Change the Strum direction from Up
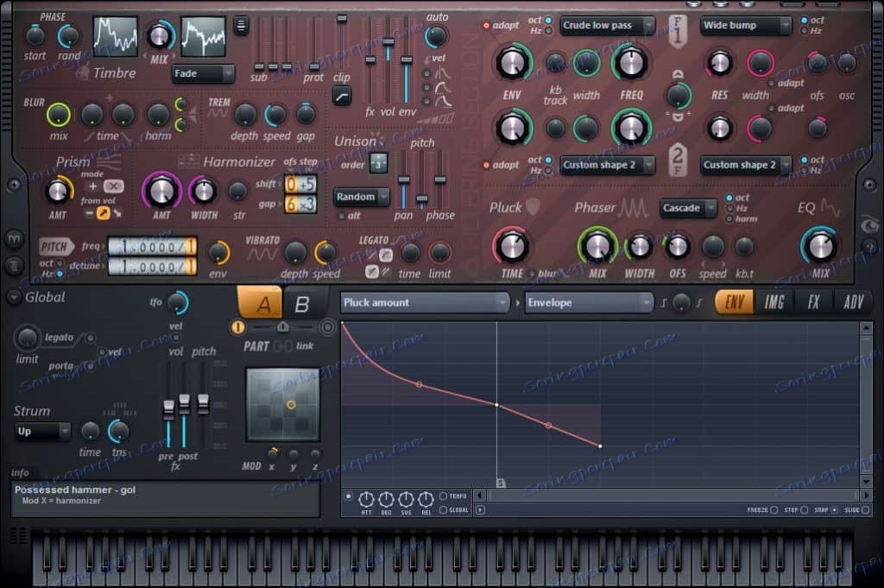The width and height of the screenshot is (884, 588). [41, 432]
